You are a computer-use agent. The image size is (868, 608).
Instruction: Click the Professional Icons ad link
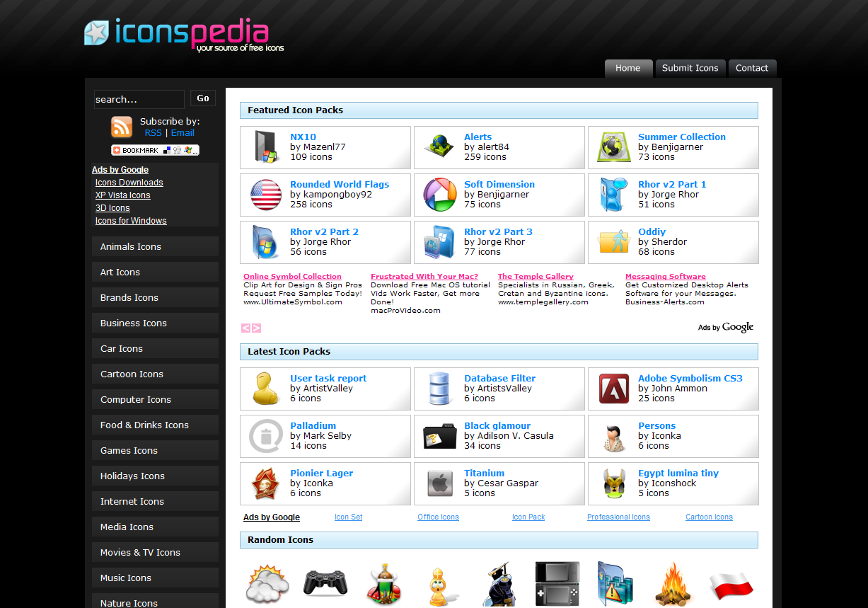[x=618, y=517]
